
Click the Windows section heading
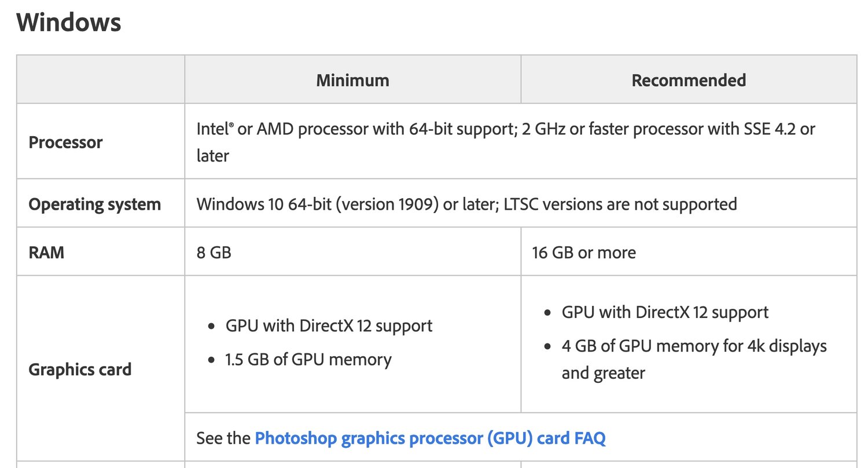pos(68,23)
